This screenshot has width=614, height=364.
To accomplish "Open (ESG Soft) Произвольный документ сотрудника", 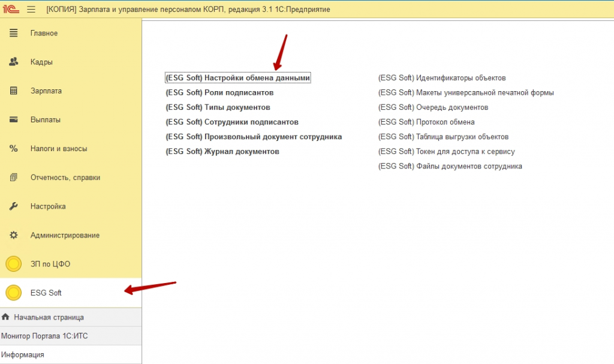I will click(x=254, y=137).
